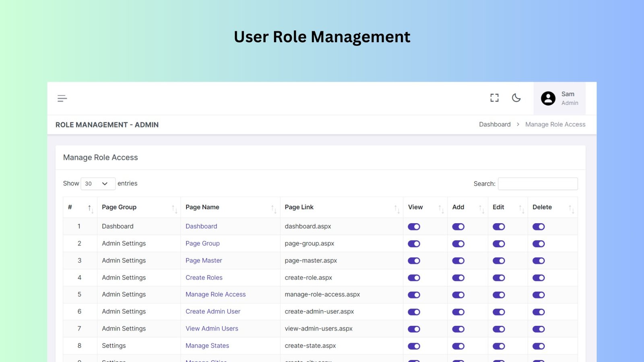Toggle View access for dashboard.aspx
The height and width of the screenshot is (362, 644).
point(414,227)
